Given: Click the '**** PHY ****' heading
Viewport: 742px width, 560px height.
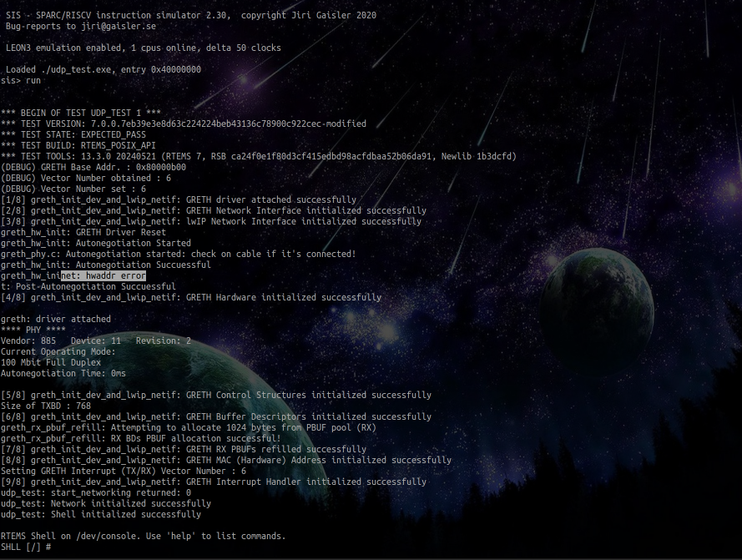Looking at the screenshot, I should click(x=33, y=330).
